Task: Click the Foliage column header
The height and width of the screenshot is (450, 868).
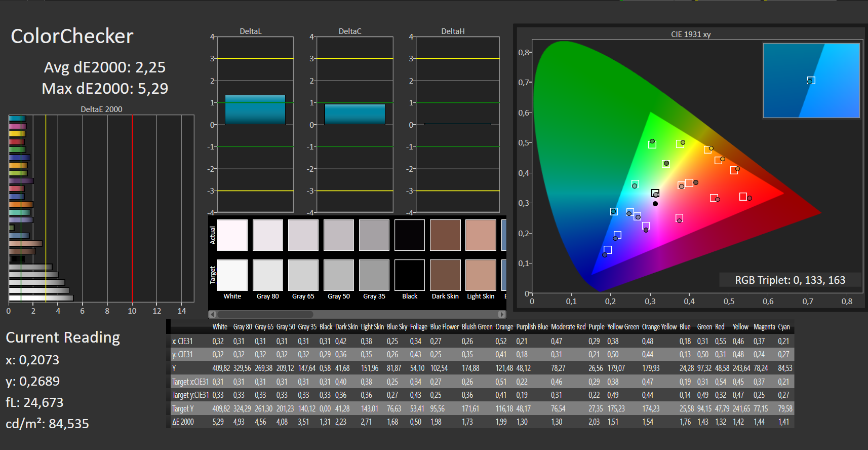Action: pyautogui.click(x=419, y=327)
